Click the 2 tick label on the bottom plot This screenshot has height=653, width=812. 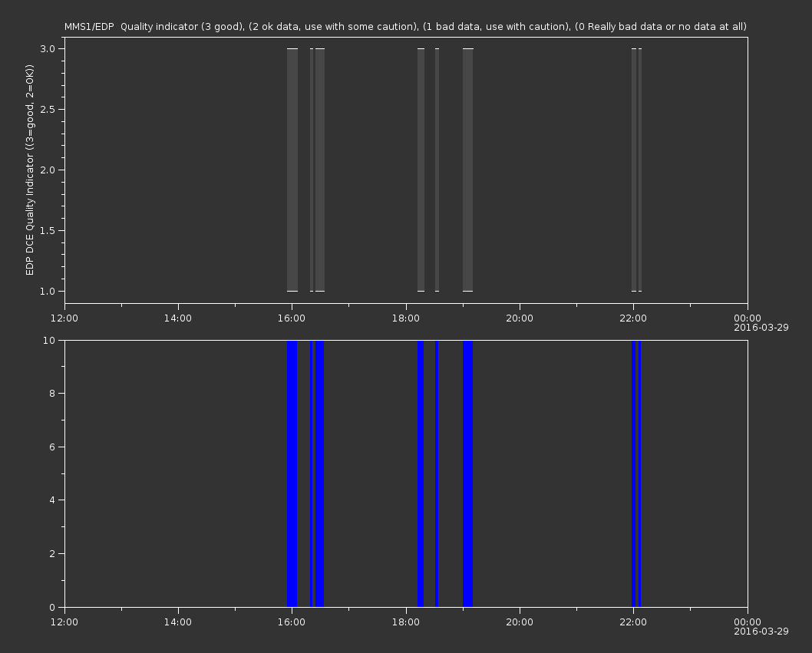point(52,553)
